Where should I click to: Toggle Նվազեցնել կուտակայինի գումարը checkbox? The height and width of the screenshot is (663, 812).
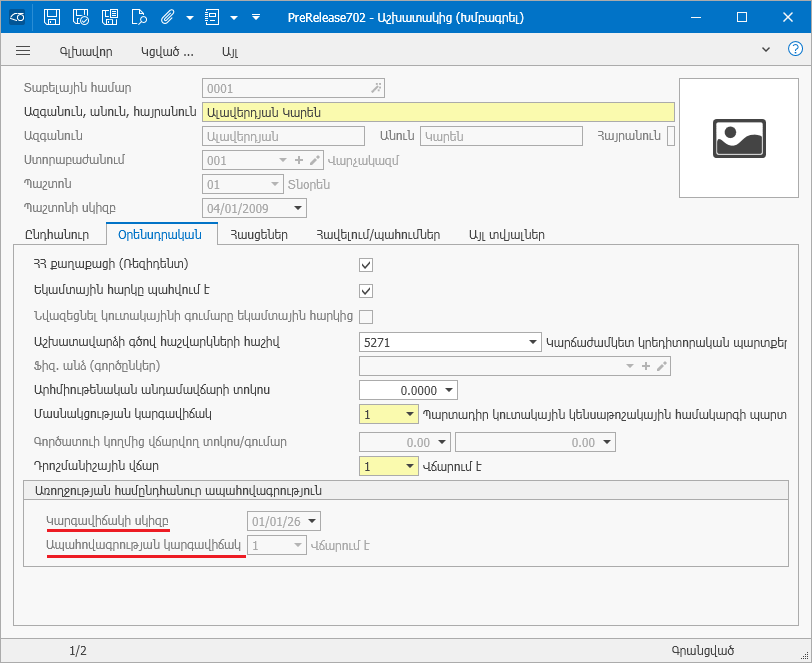pos(366,317)
